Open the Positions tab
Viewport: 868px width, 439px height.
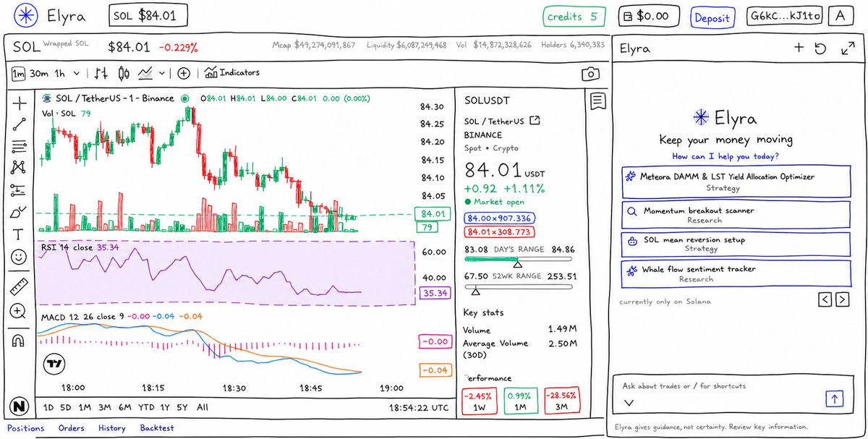25,428
